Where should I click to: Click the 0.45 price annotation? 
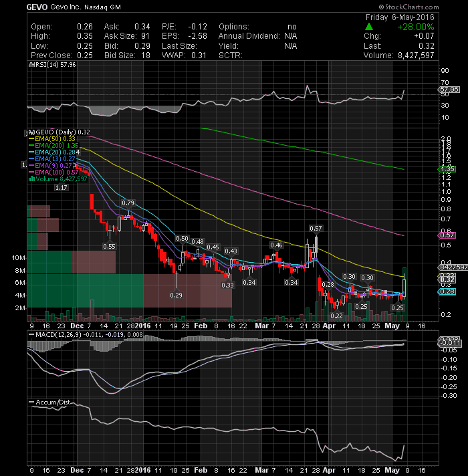213,247
